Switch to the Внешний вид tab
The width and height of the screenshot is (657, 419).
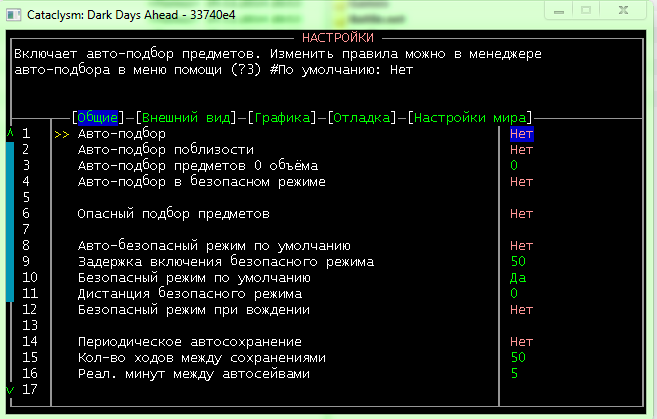tap(186, 118)
